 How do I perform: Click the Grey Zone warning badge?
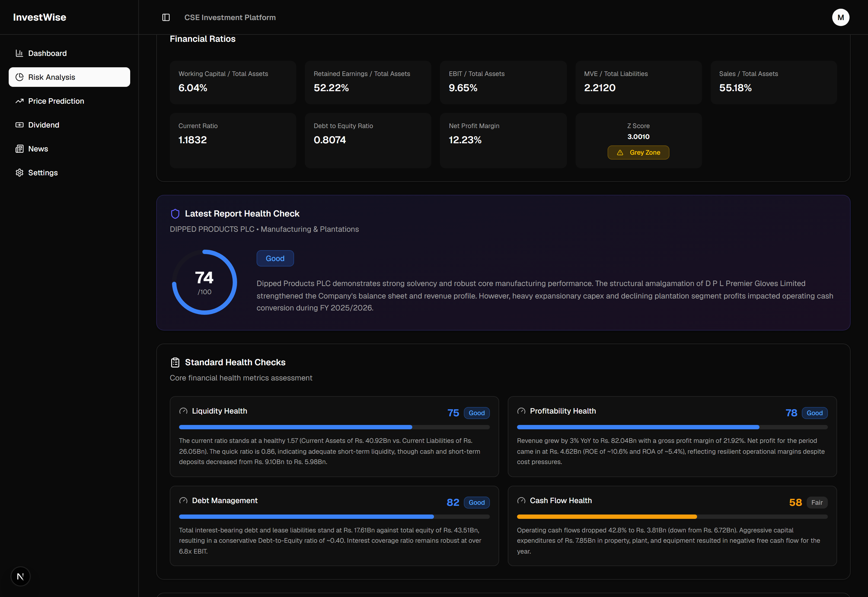[638, 153]
